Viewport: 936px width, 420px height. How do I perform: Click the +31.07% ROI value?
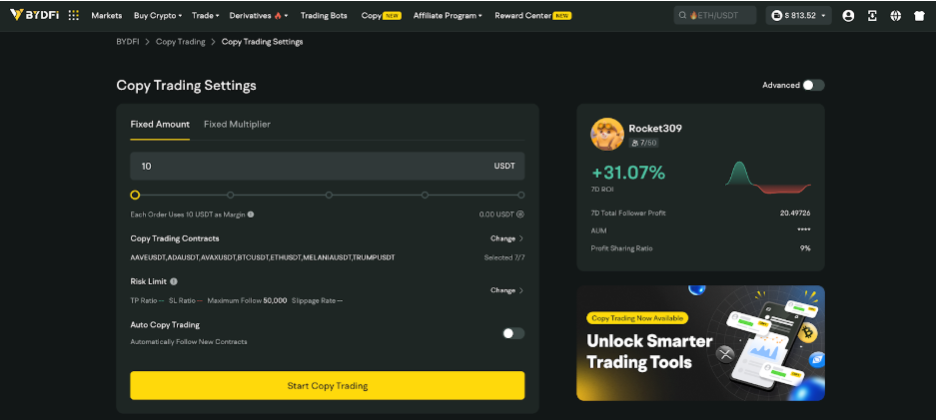[628, 173]
